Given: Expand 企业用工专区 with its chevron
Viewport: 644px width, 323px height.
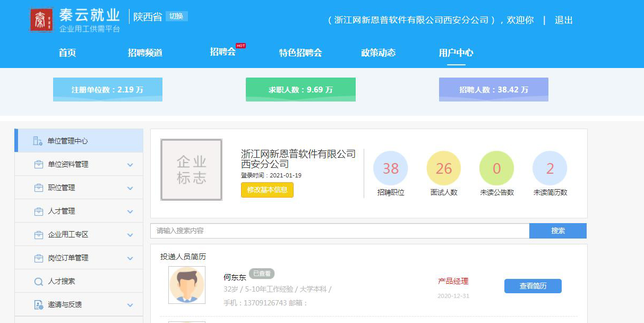Looking at the screenshot, I should coord(130,235).
